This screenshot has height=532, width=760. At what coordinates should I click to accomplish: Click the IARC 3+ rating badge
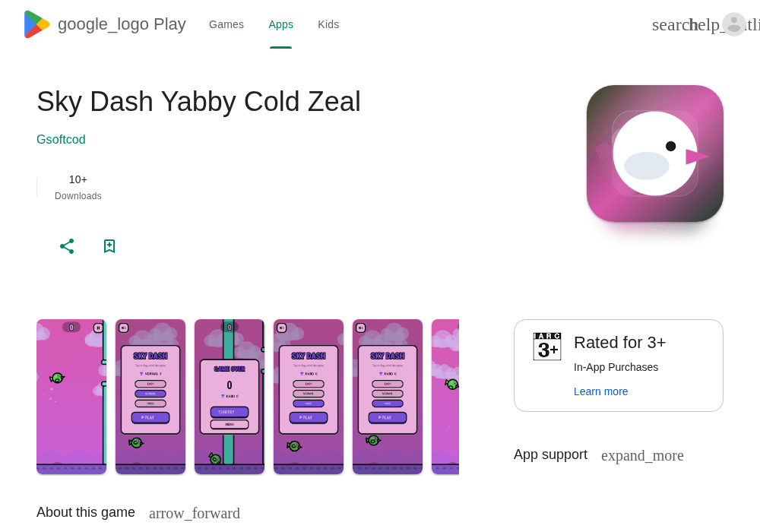(x=546, y=347)
